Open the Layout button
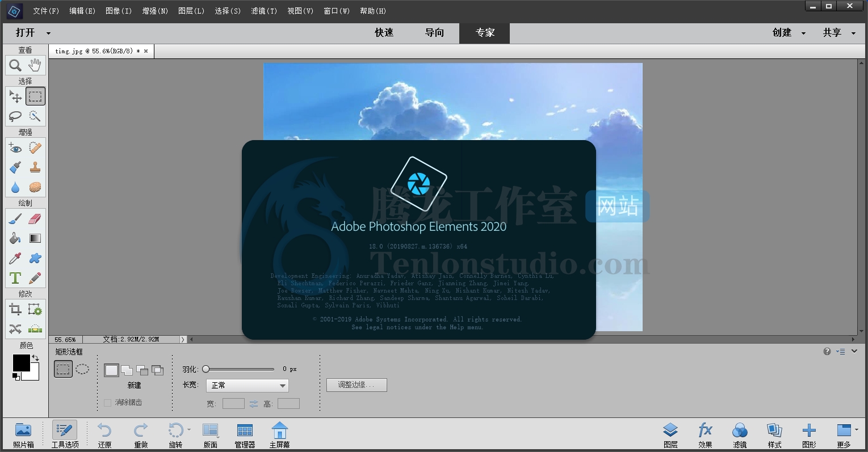This screenshot has height=452, width=868. tap(211, 435)
